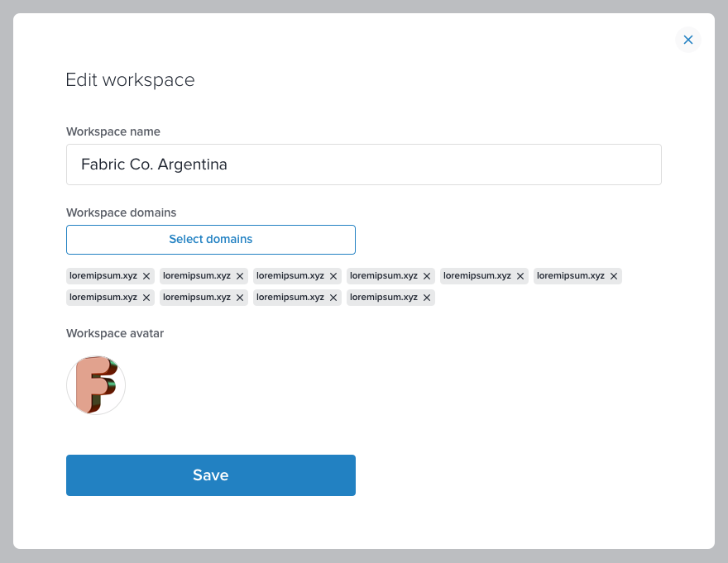
Task: Remove first domain chip in top row
Action: pos(146,276)
